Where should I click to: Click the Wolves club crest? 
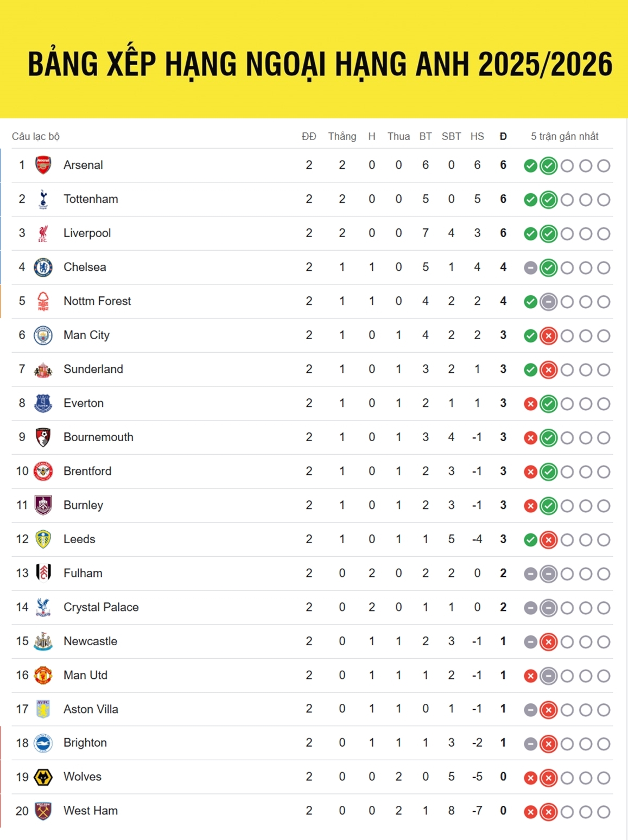(x=43, y=777)
